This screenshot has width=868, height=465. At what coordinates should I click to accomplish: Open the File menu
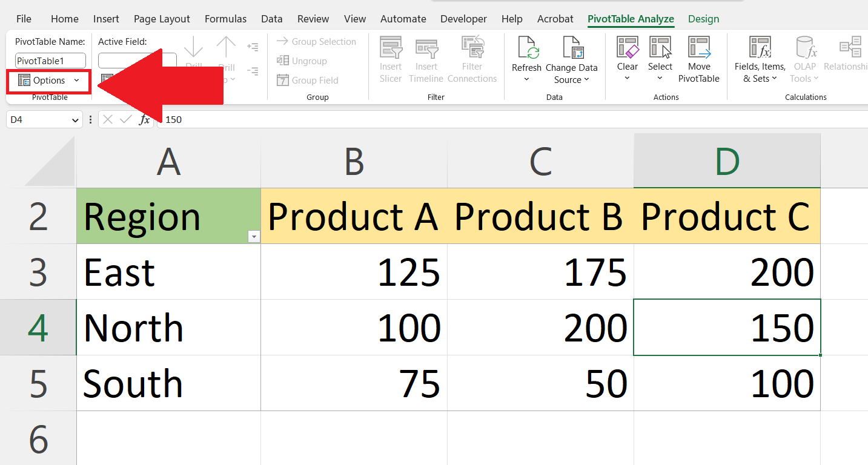tap(24, 19)
